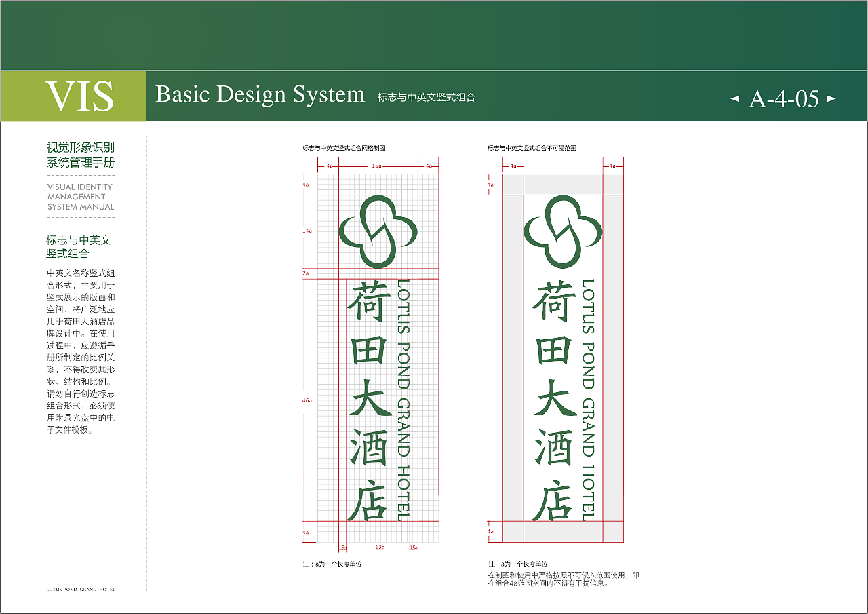Click the left arrow before A-4-05
The image size is (868, 614).
tap(735, 99)
